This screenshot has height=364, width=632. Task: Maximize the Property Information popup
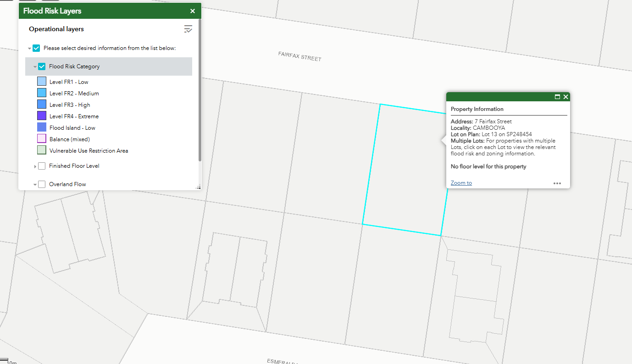point(557,97)
